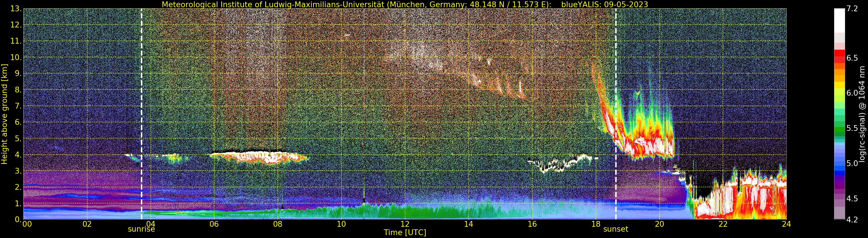Click the white dashed sunset marker line
868x238 pixels.
tap(616, 114)
